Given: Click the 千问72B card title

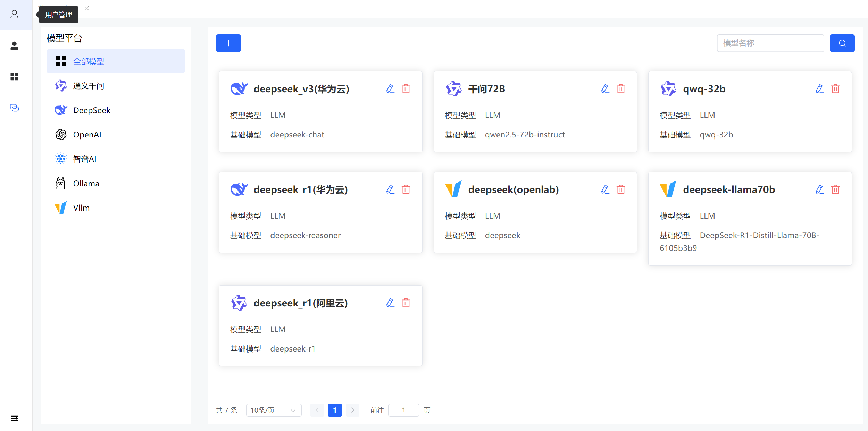Looking at the screenshot, I should point(486,89).
